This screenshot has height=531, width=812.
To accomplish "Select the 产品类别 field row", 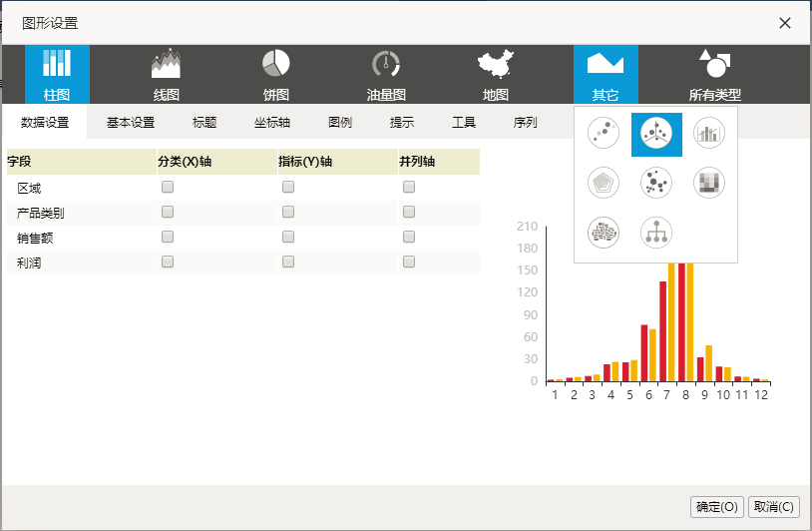I will (243, 213).
